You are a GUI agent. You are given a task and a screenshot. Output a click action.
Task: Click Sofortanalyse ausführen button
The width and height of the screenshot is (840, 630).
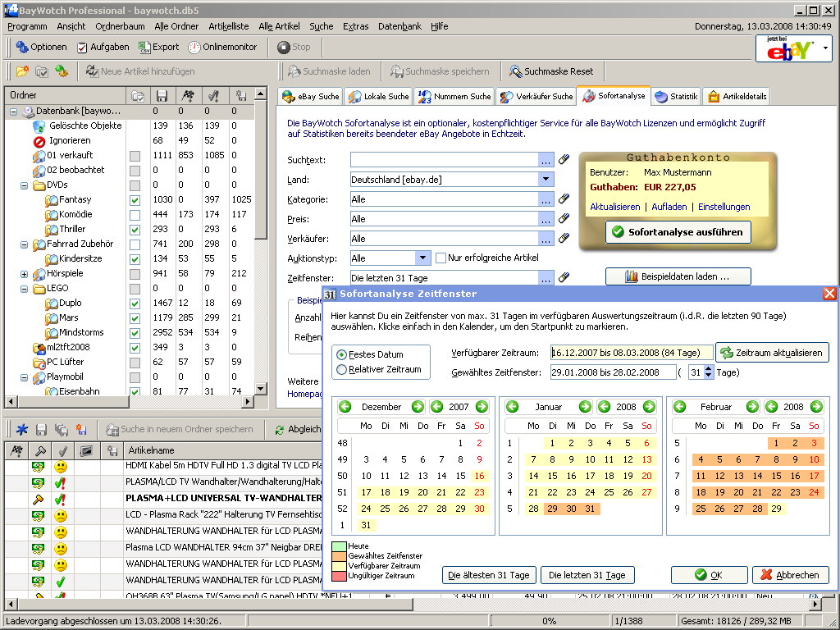[678, 232]
